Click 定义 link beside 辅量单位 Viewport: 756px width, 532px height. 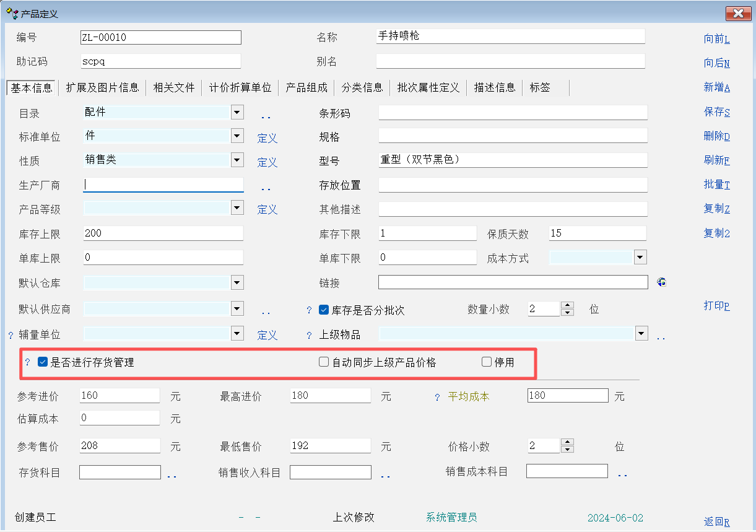(267, 336)
